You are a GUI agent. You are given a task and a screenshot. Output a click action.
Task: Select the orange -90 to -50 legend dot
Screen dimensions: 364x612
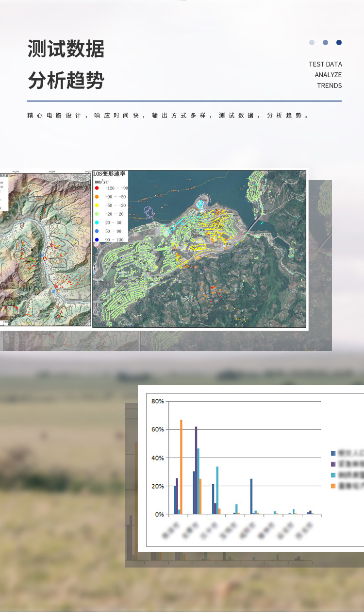pos(97,197)
